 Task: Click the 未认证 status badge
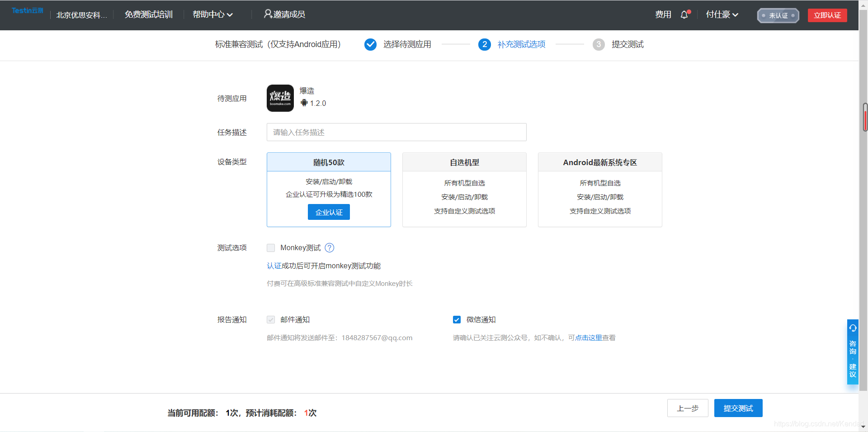[778, 15]
